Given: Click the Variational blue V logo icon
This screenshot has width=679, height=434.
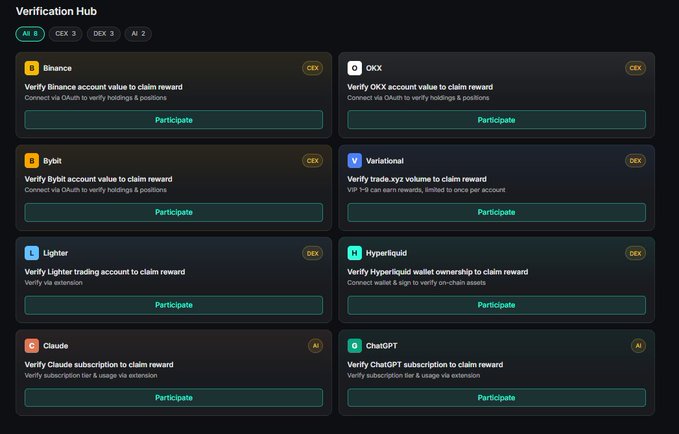Looking at the screenshot, I should pos(354,161).
